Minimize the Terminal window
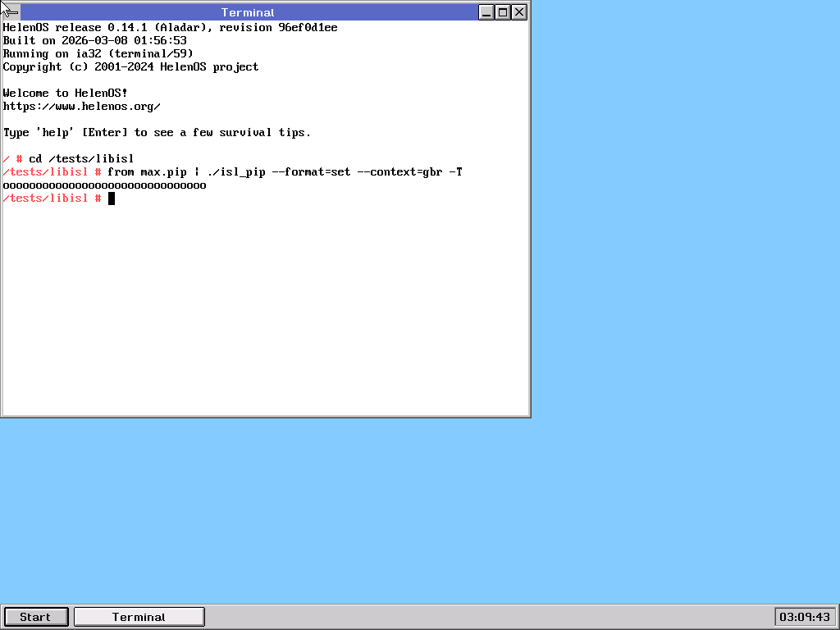Screen dimensions: 840x630 click(x=486, y=12)
